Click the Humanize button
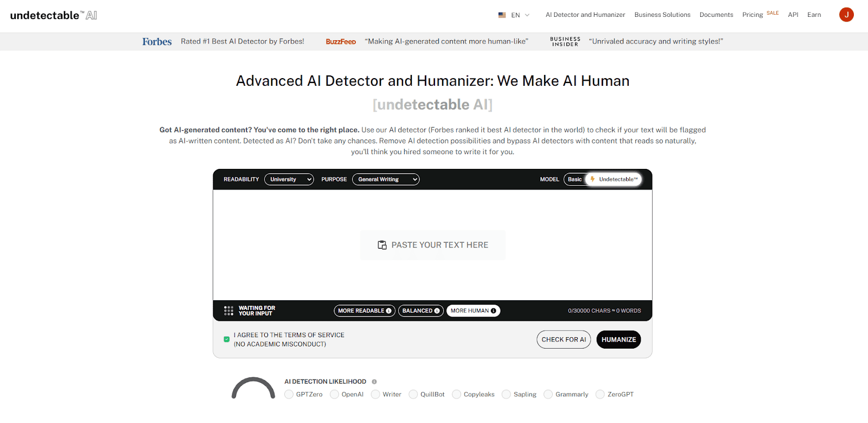Viewport: 868px width, 423px height. click(x=618, y=339)
